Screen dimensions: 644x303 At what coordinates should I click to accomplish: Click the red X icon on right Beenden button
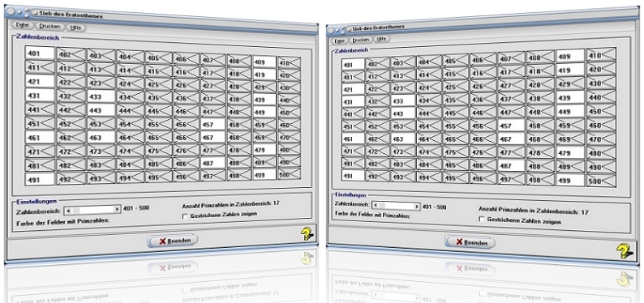coord(459,242)
